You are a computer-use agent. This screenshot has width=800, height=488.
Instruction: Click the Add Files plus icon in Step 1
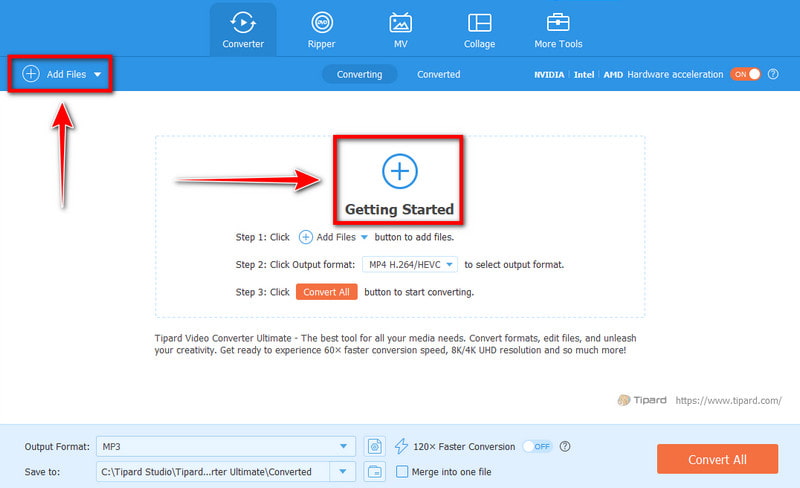point(306,237)
